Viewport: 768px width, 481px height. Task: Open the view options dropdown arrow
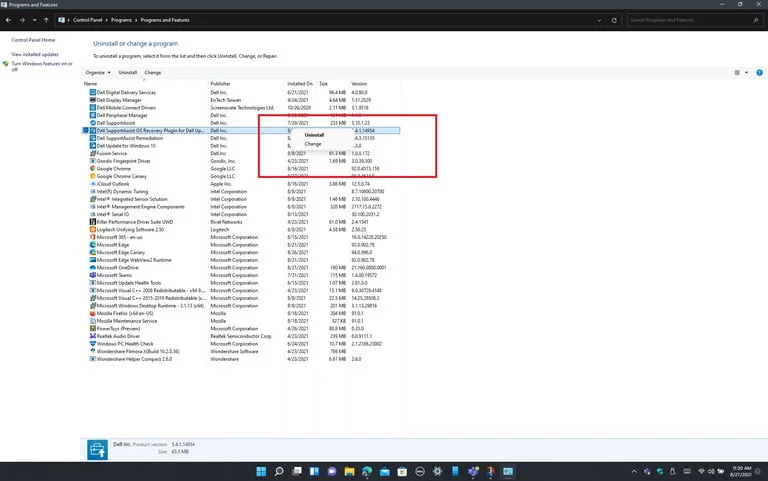746,72
